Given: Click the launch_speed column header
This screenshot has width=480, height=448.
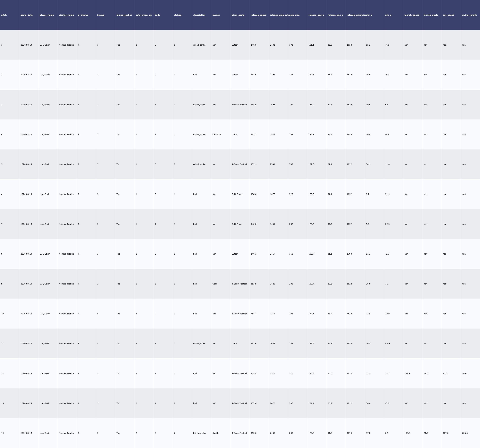Looking at the screenshot, I should point(412,15).
